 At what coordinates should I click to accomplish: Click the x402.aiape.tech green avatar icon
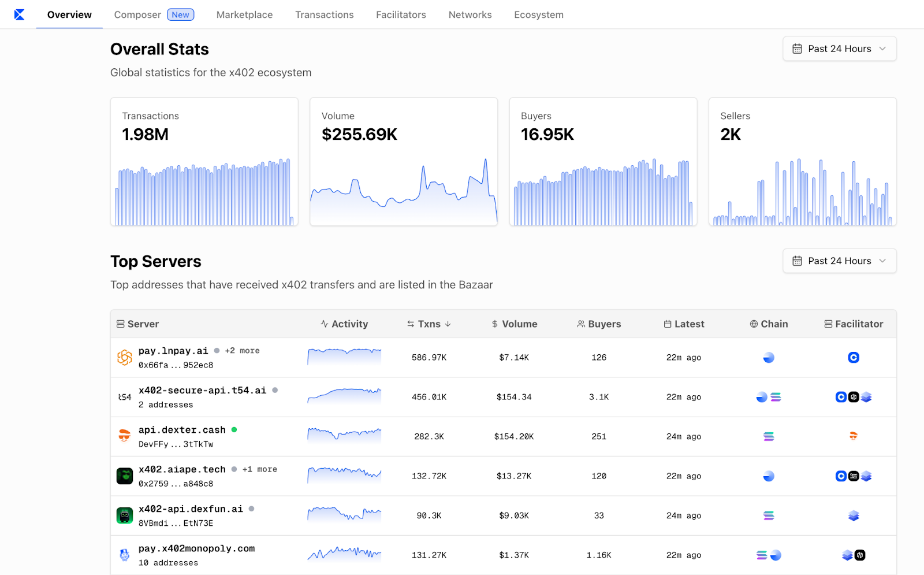pos(125,476)
